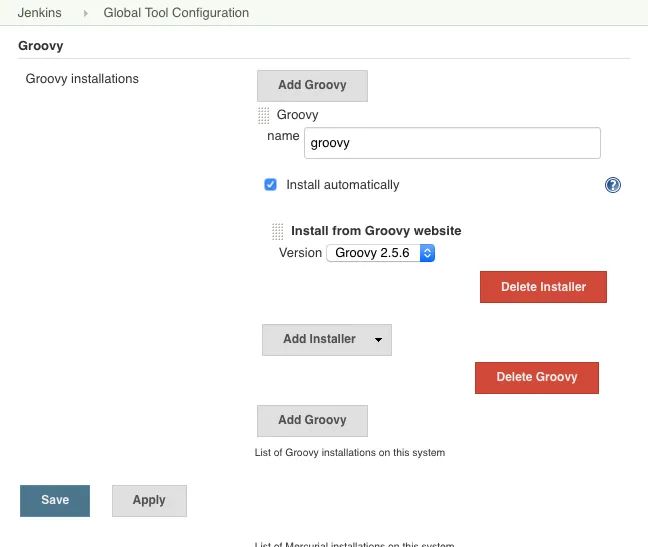Go to Jenkins breadcrumb link

click(x=41, y=13)
